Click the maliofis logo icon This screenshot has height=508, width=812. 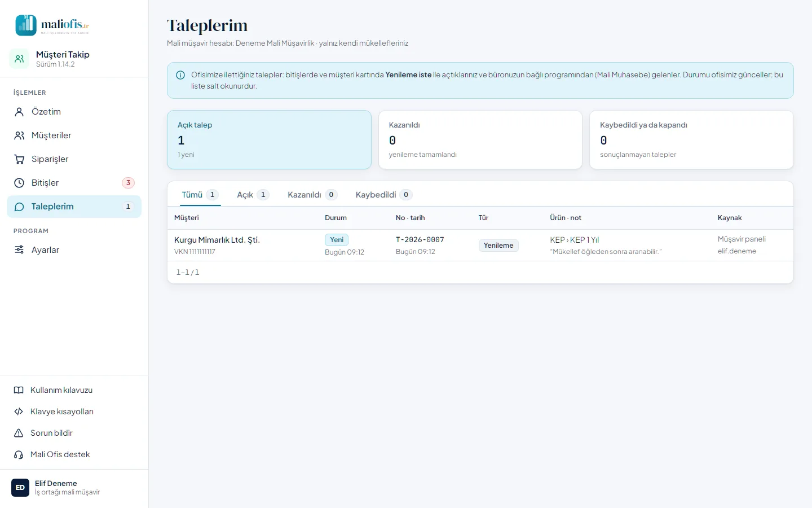pyautogui.click(x=26, y=25)
